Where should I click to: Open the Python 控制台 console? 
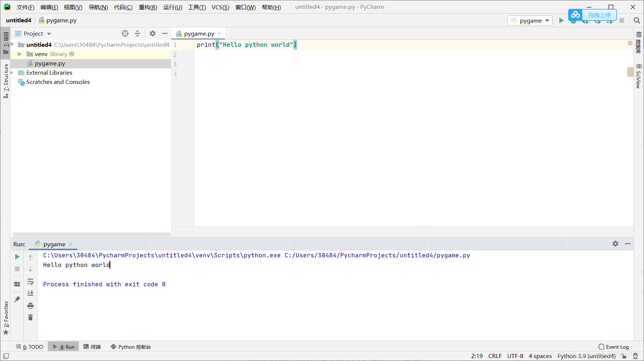[x=131, y=347]
